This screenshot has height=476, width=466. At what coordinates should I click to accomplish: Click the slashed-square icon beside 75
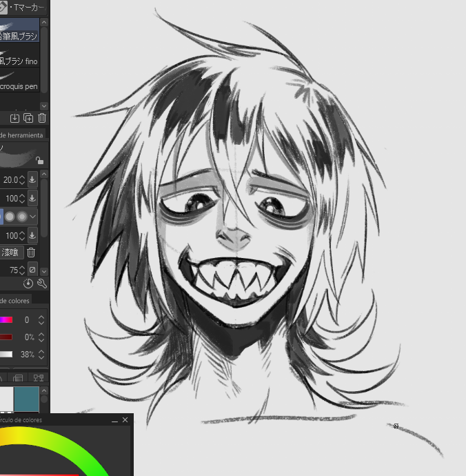[32, 270]
